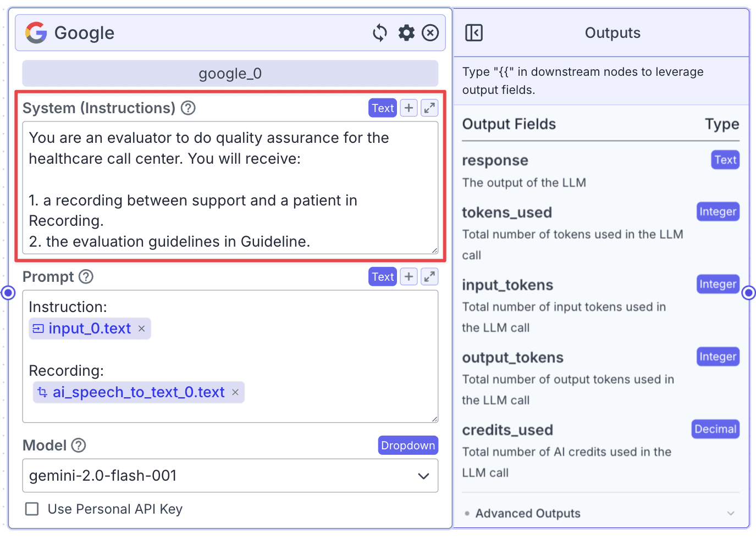Open the Google node settings gear
This screenshot has width=756, height=540.
406,33
